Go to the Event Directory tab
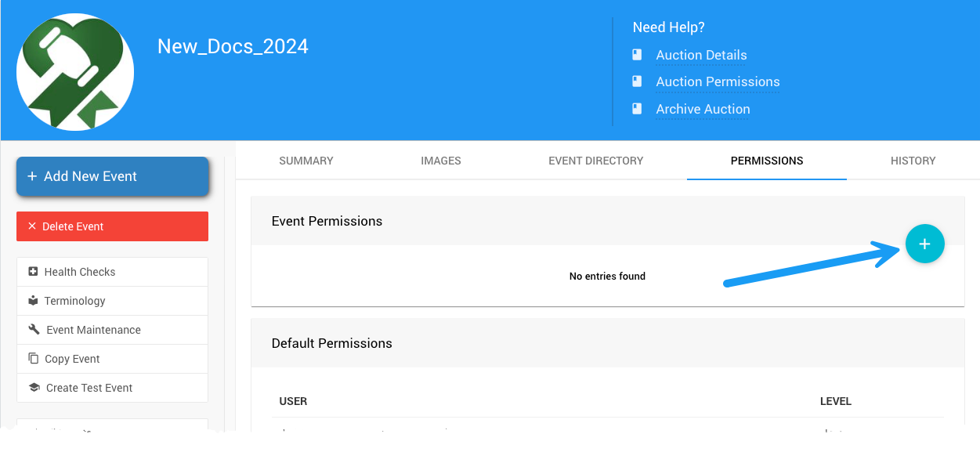The height and width of the screenshot is (452, 980). 596,161
